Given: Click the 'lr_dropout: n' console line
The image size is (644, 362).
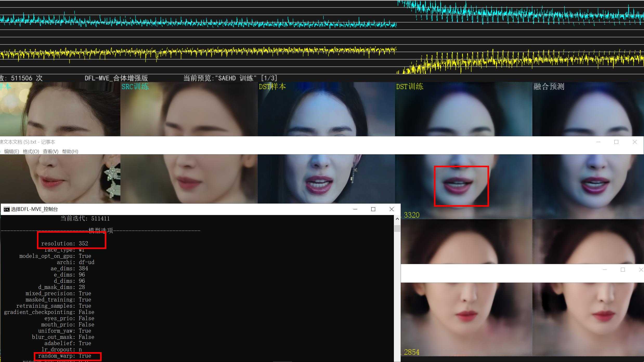Looking at the screenshot, I should coord(61,350).
